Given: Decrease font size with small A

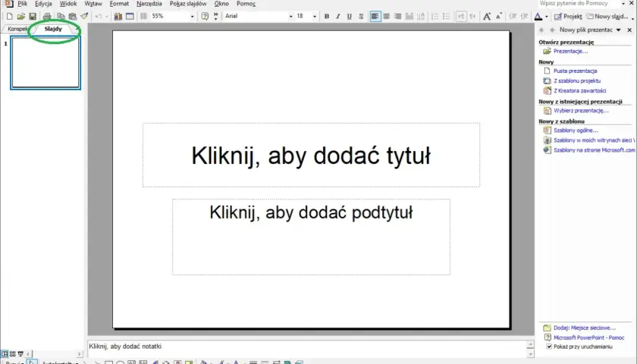Looking at the screenshot, I should (x=499, y=17).
